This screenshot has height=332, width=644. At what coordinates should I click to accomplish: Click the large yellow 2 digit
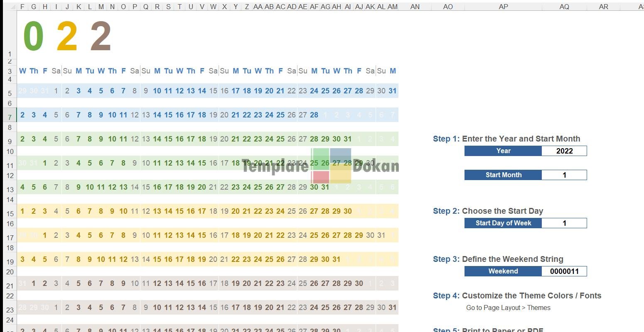coord(67,37)
